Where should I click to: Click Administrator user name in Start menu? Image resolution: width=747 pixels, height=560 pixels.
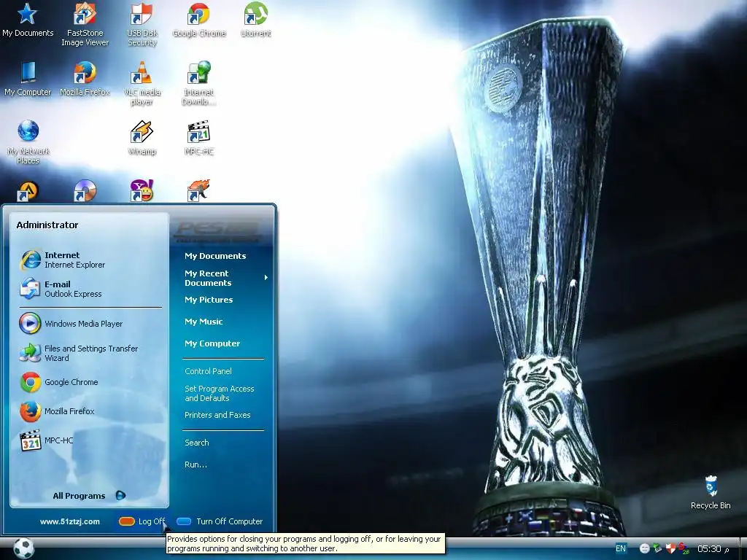(47, 225)
